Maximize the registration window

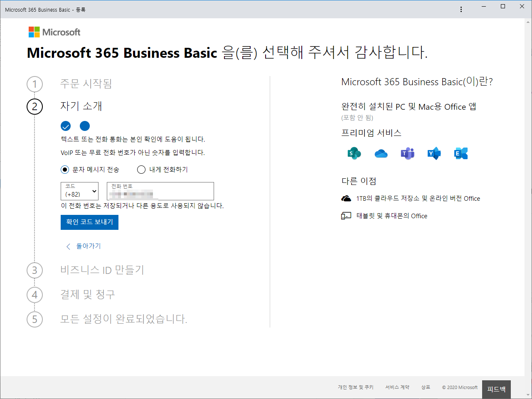click(503, 6)
